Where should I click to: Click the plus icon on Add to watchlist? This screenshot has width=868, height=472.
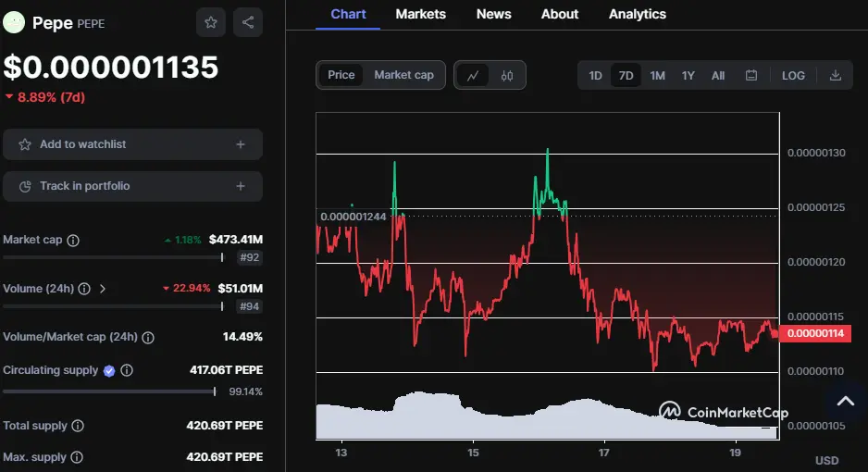[x=241, y=144]
